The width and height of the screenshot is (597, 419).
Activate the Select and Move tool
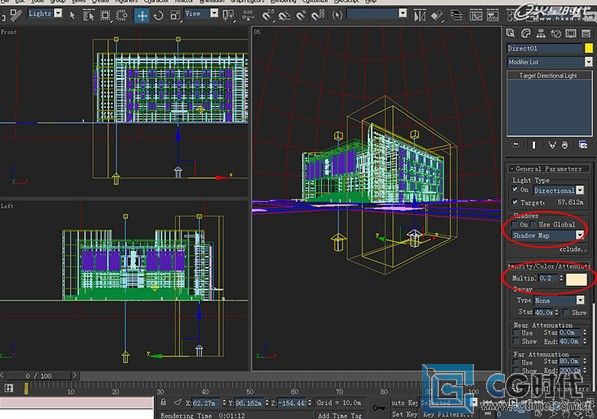pyautogui.click(x=142, y=16)
